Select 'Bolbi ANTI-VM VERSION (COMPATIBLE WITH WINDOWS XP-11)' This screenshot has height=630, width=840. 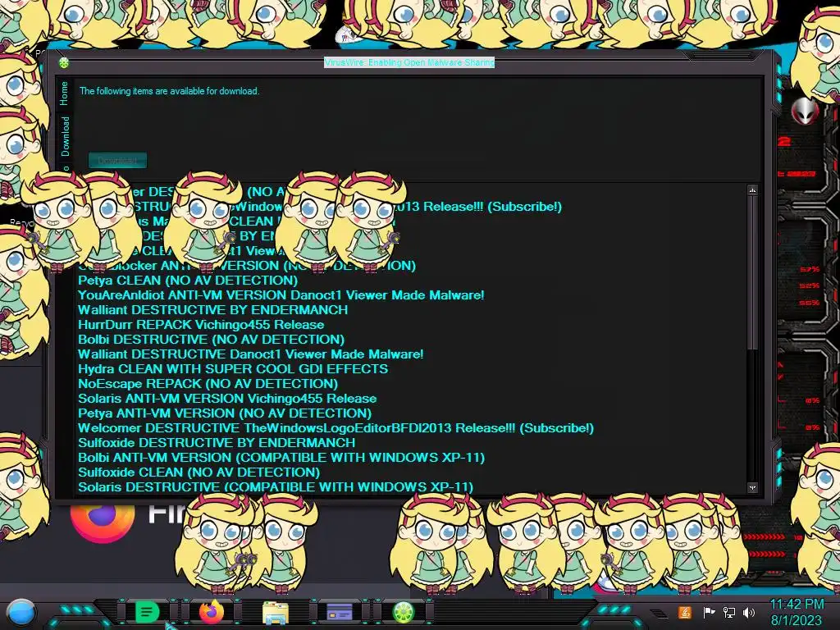coord(282,458)
